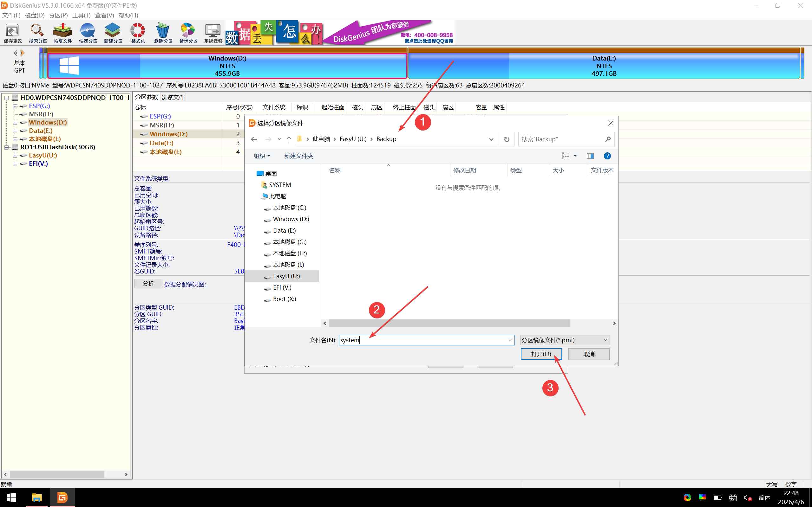Viewport: 812px width, 507px height.
Task: Toggle the preview pane button in dialog
Action: pyautogui.click(x=590, y=156)
